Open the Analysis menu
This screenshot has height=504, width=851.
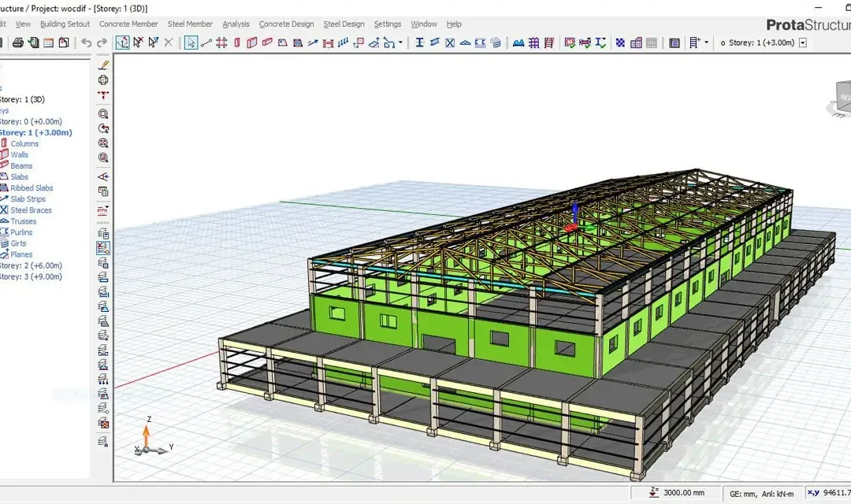(x=236, y=24)
